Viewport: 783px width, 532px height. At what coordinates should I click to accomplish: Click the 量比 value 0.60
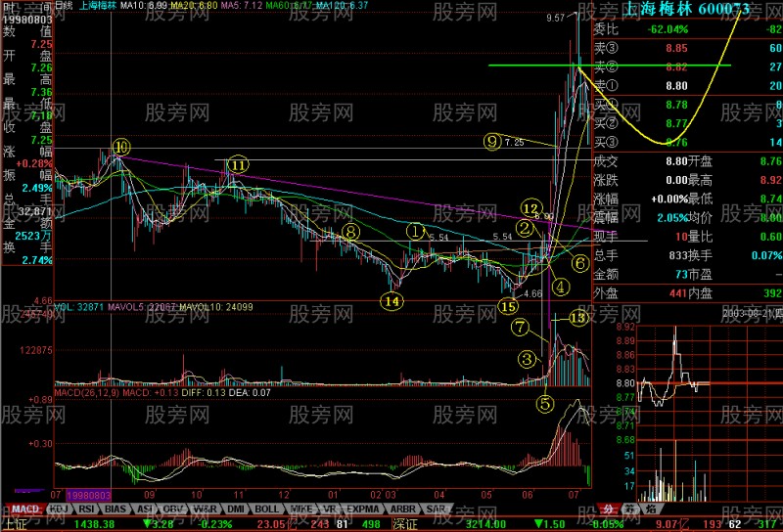(770, 237)
